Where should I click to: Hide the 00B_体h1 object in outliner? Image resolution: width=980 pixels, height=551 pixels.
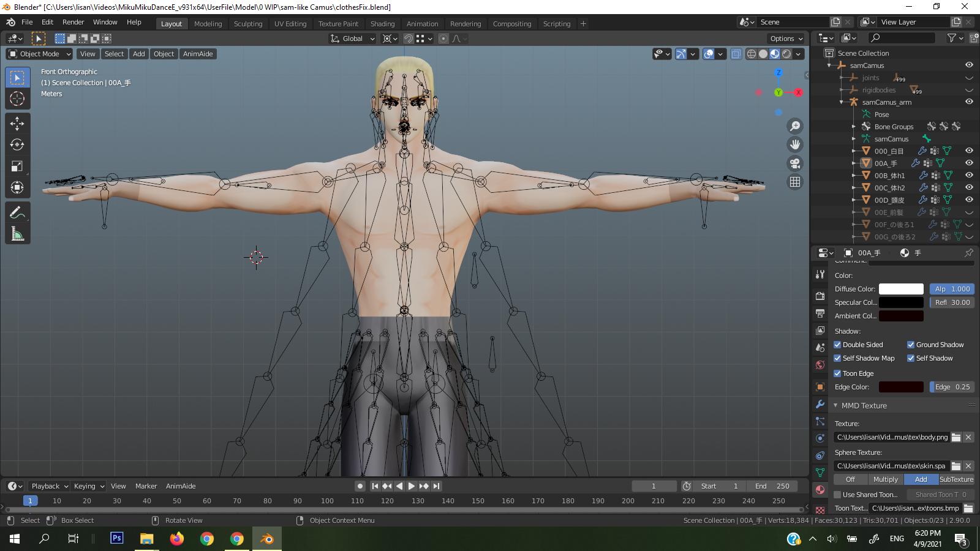tap(969, 175)
